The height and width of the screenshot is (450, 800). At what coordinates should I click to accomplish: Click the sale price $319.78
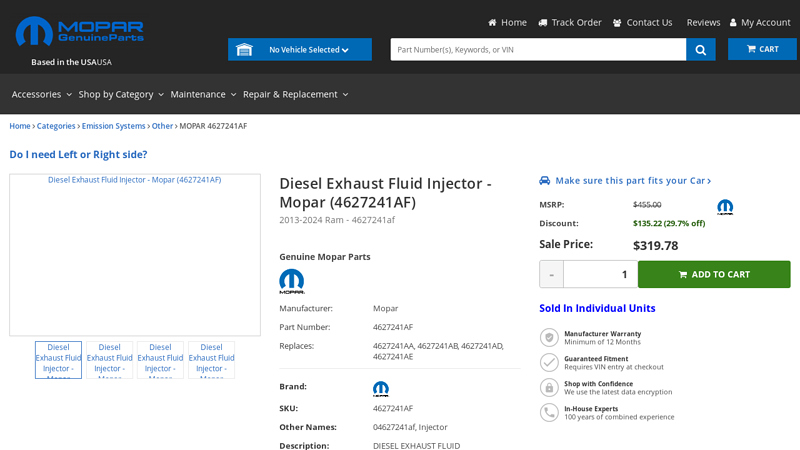point(656,245)
